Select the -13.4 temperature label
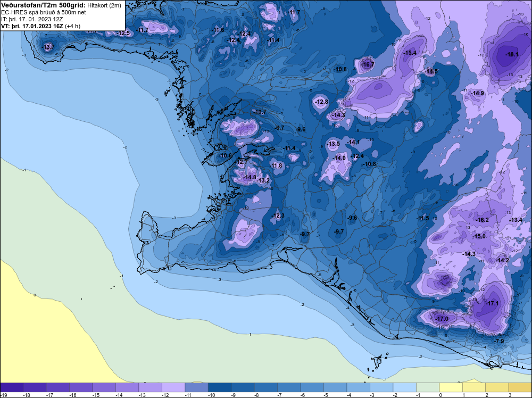The width and height of the screenshot is (532, 398). coord(516,220)
